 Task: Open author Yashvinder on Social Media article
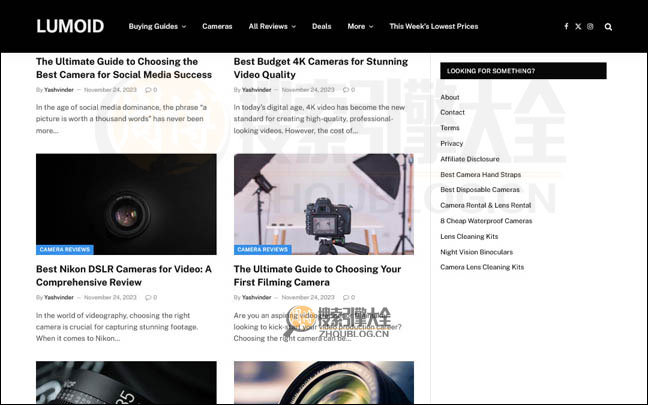pyautogui.click(x=59, y=90)
